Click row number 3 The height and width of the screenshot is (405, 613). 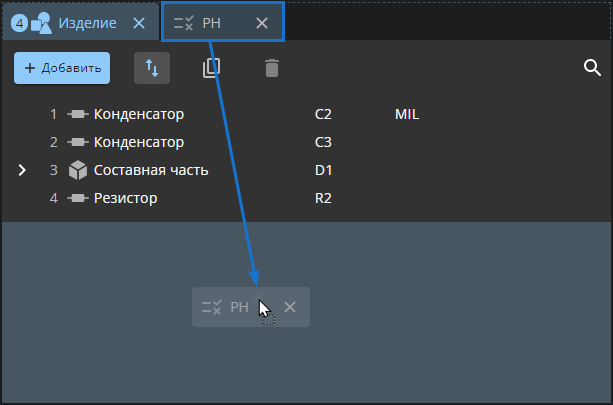click(54, 170)
